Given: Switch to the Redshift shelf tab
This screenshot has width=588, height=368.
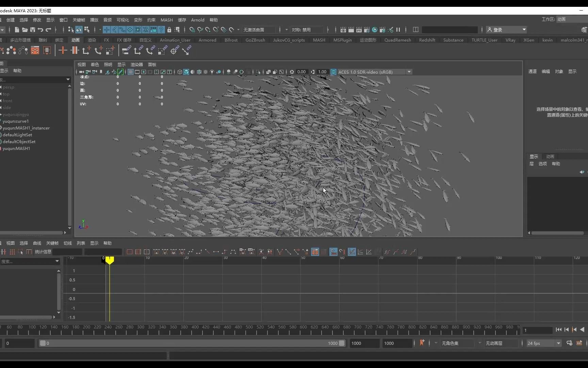Looking at the screenshot, I should pos(427,40).
